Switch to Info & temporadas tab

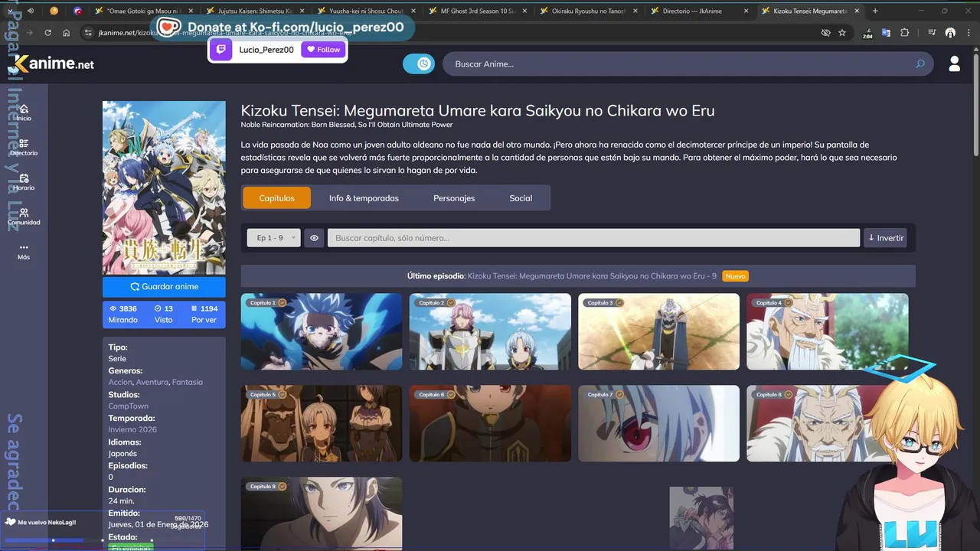coord(364,198)
